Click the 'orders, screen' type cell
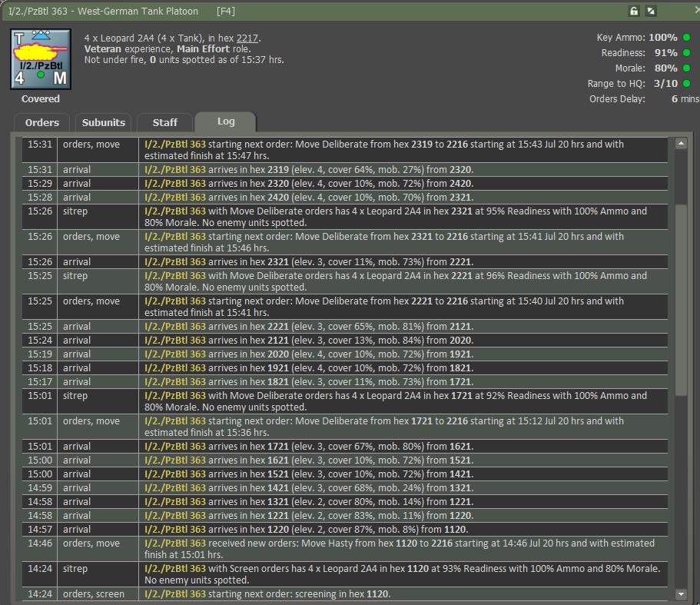The width and height of the screenshot is (700, 605). [x=98, y=594]
